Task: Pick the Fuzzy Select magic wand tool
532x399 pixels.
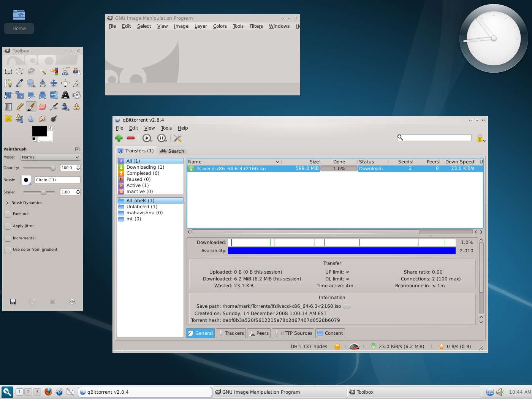Action: click(43, 71)
